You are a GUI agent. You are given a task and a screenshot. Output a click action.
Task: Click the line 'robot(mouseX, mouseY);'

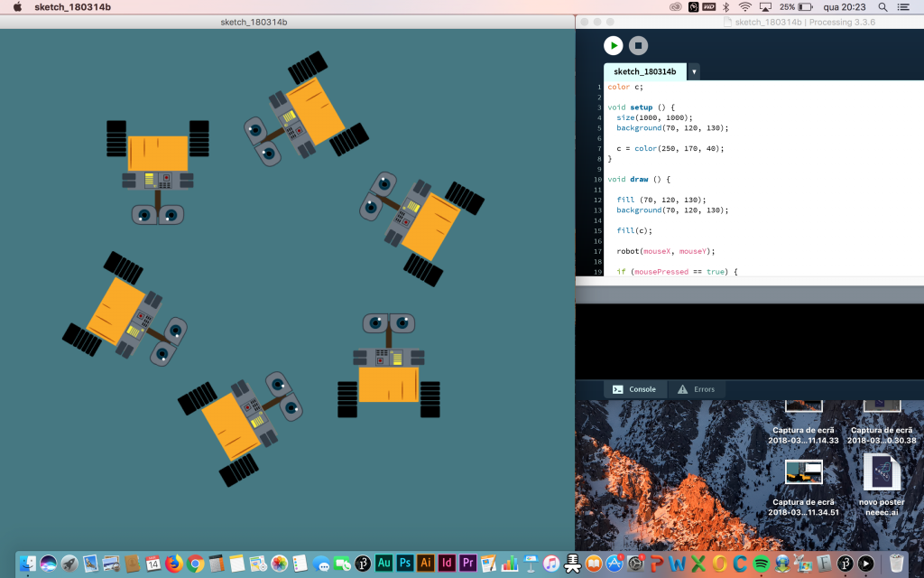tap(666, 251)
